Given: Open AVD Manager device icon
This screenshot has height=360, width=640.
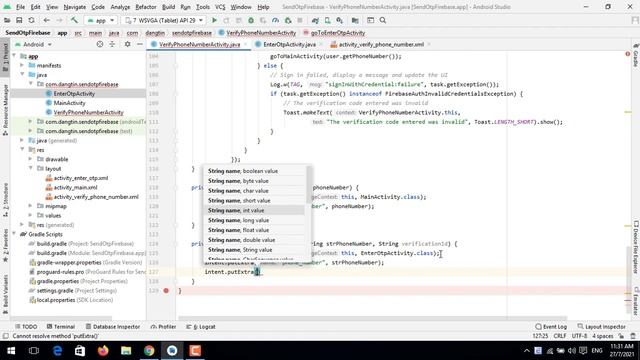Looking at the screenshot, I should click(327, 20).
